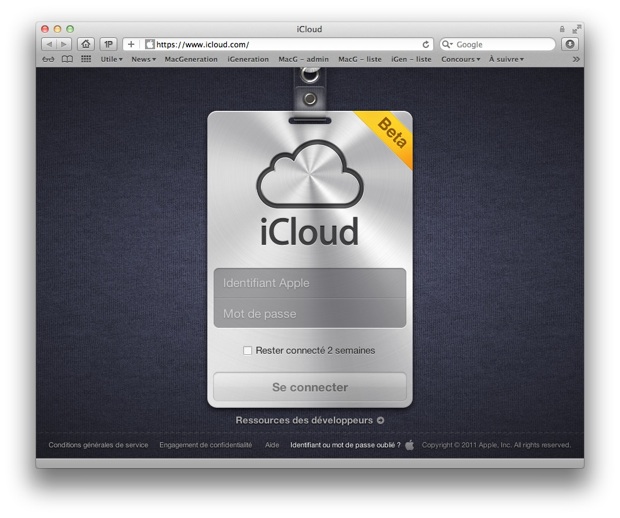
Task: Click the URL address bar
Action: (x=278, y=44)
